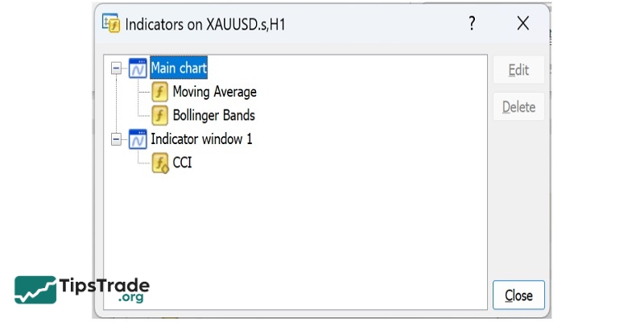This screenshot has width=644, height=322.
Task: Collapse the Main chart tree node
Action: pos(117,68)
